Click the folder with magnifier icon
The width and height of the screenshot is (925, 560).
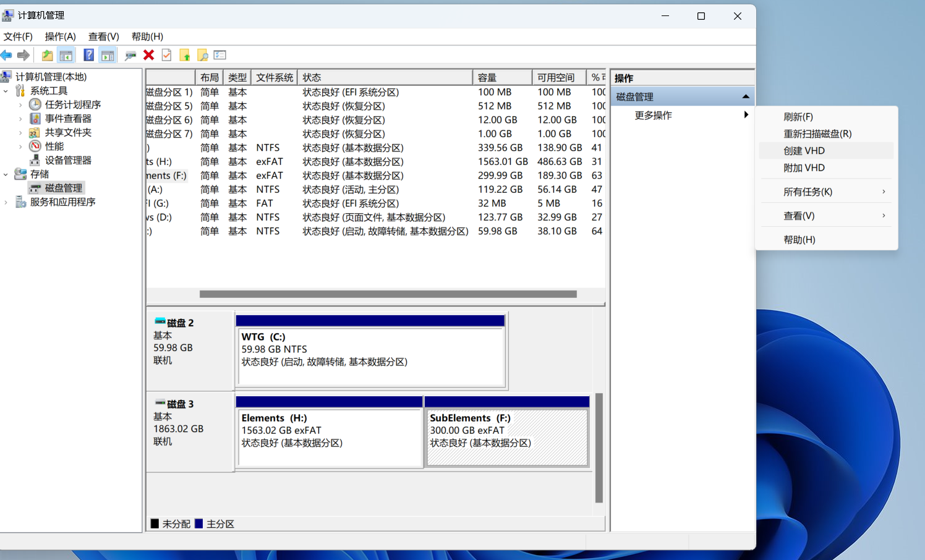[202, 56]
